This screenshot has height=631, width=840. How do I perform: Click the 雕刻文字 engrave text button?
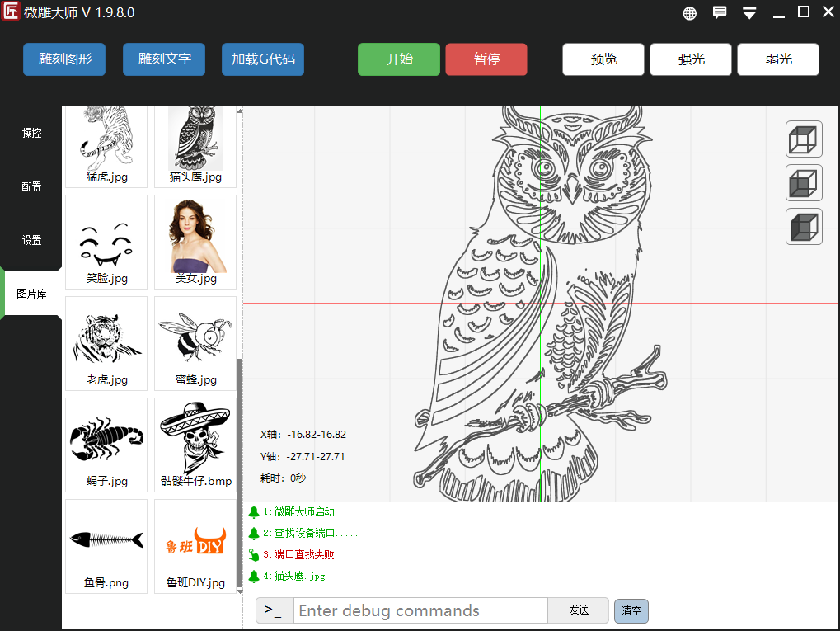(x=164, y=59)
